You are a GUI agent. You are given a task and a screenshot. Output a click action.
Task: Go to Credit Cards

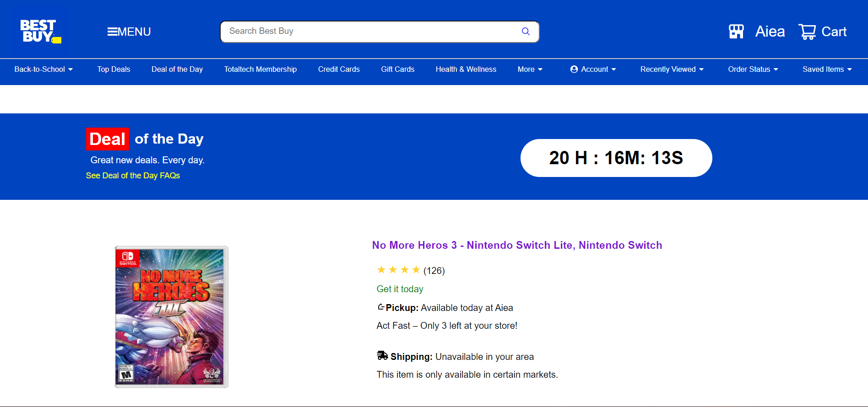click(339, 69)
